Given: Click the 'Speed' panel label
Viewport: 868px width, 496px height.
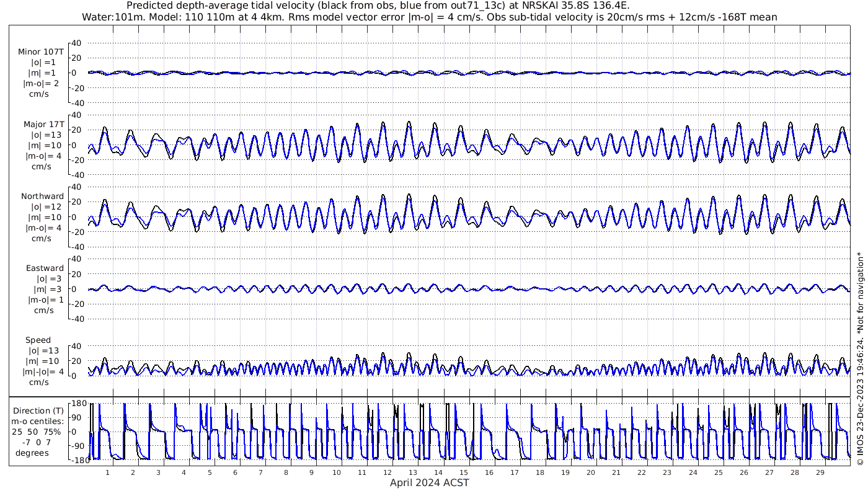Looking at the screenshot, I should [x=38, y=340].
